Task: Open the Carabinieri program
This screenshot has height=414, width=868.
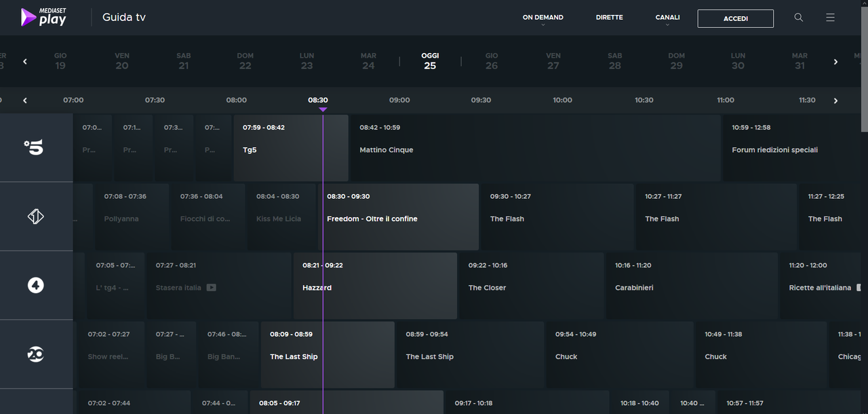Action: coord(692,286)
